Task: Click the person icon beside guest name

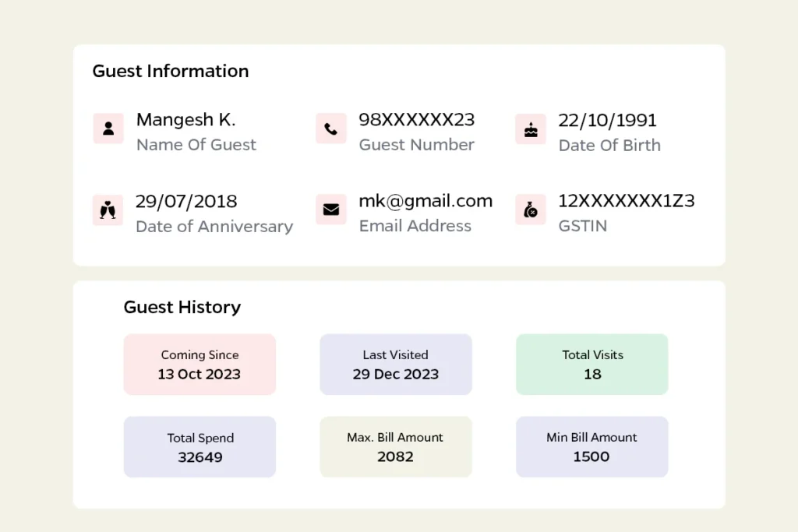Action: (108, 129)
